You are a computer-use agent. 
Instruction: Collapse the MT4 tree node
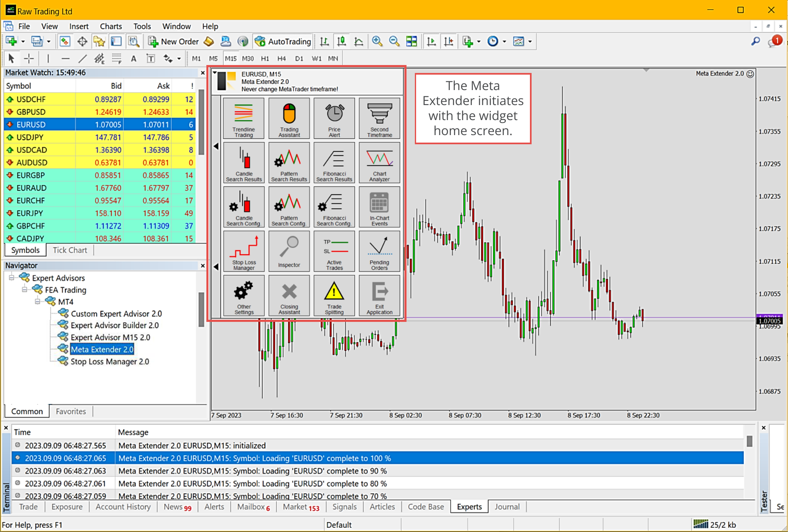(38, 301)
